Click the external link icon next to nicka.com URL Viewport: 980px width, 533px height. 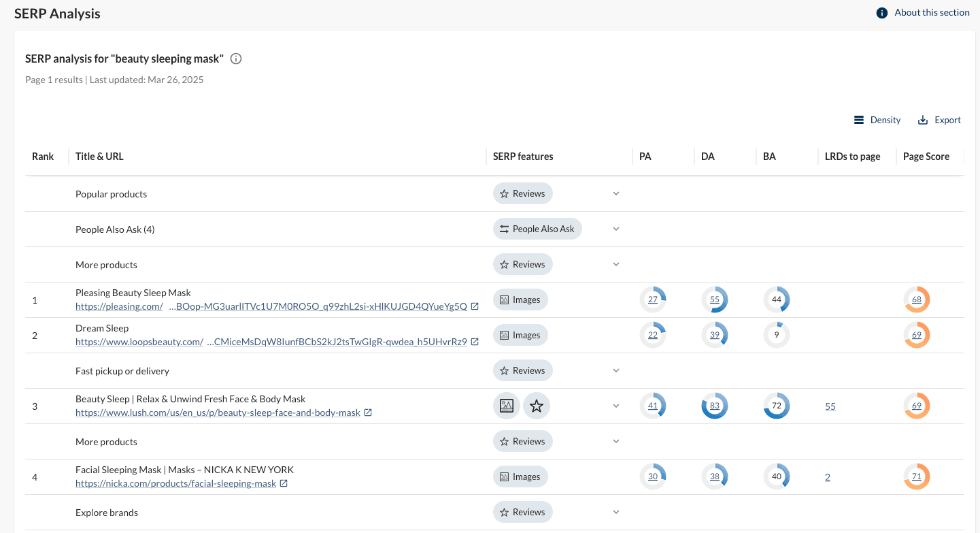[284, 483]
